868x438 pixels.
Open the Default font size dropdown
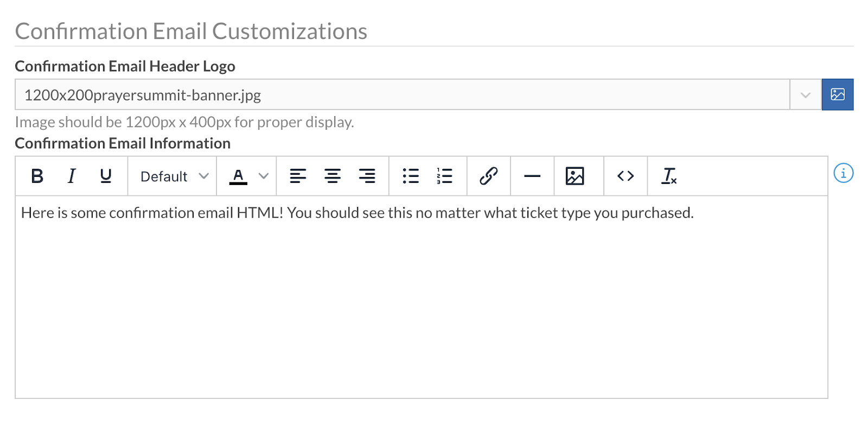click(x=174, y=176)
